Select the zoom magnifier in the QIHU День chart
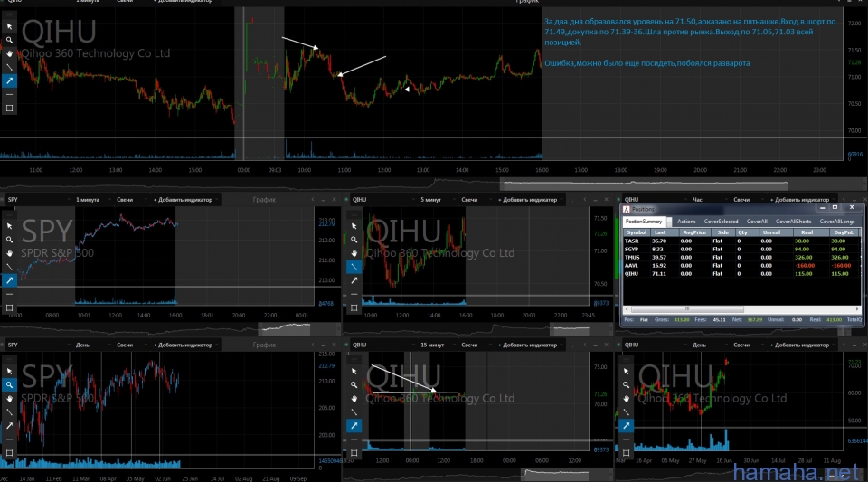This screenshot has width=868, height=482. (x=626, y=384)
